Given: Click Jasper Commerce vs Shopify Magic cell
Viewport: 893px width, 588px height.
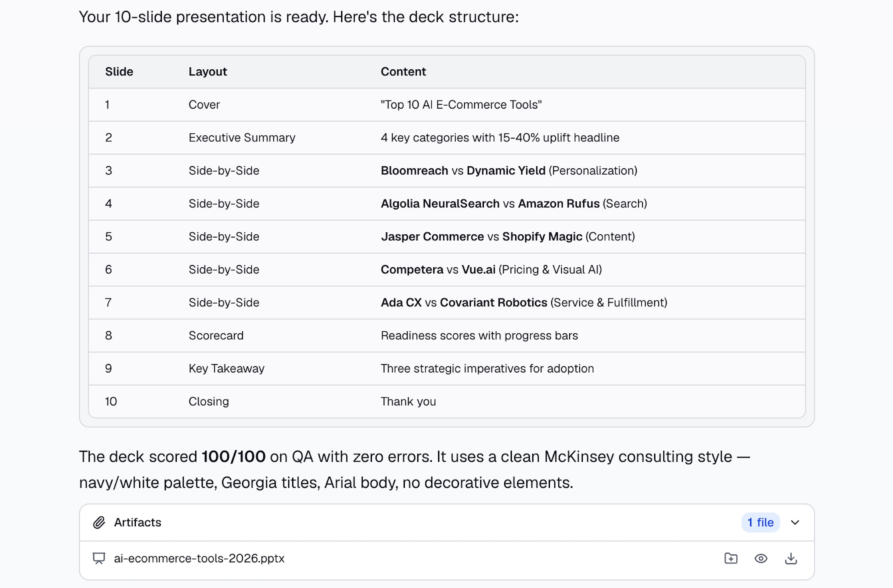Looking at the screenshot, I should (x=508, y=236).
